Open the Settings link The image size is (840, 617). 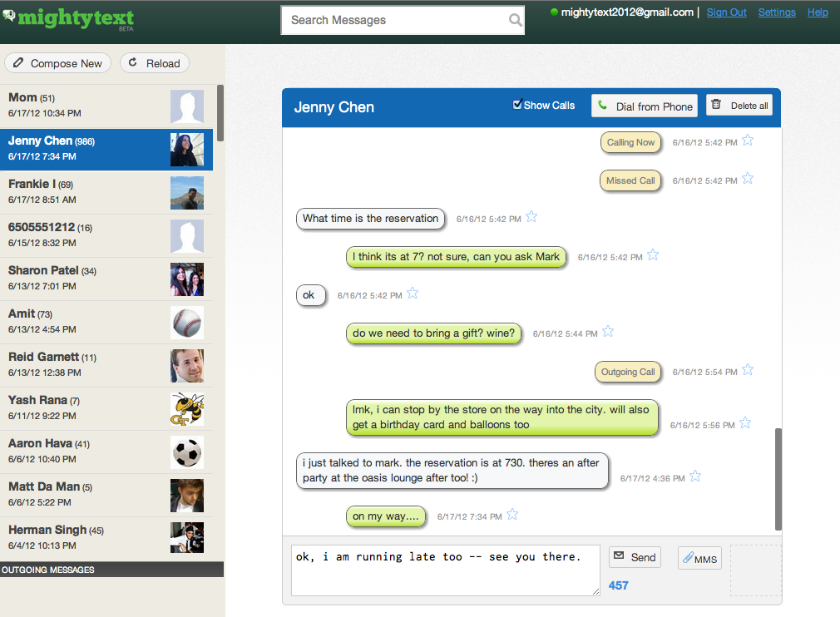(x=777, y=12)
